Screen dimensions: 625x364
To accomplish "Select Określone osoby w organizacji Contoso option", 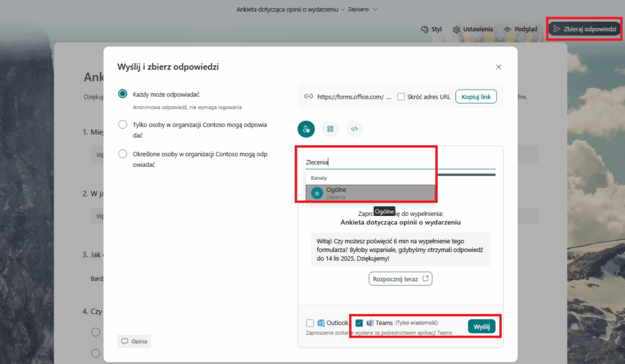I will click(123, 154).
